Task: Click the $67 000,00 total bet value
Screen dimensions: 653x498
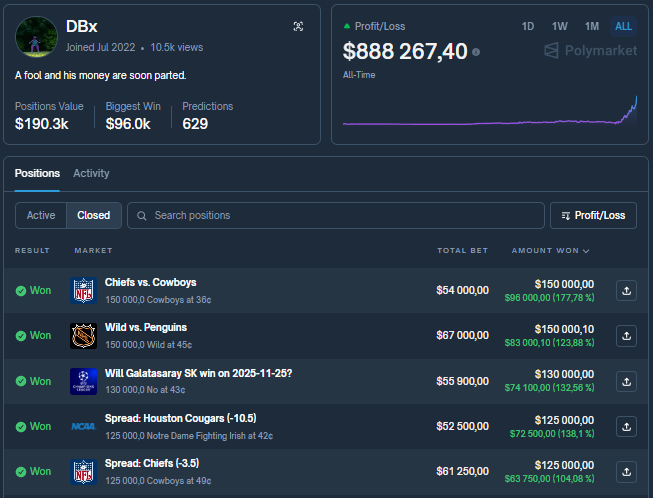Action: [x=462, y=336]
